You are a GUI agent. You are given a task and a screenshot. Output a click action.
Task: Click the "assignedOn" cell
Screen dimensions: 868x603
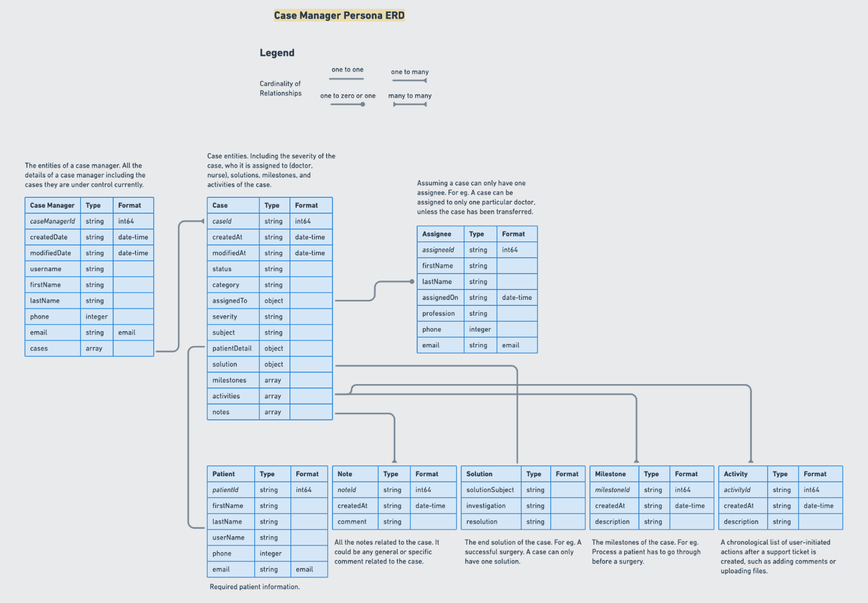[x=441, y=298]
